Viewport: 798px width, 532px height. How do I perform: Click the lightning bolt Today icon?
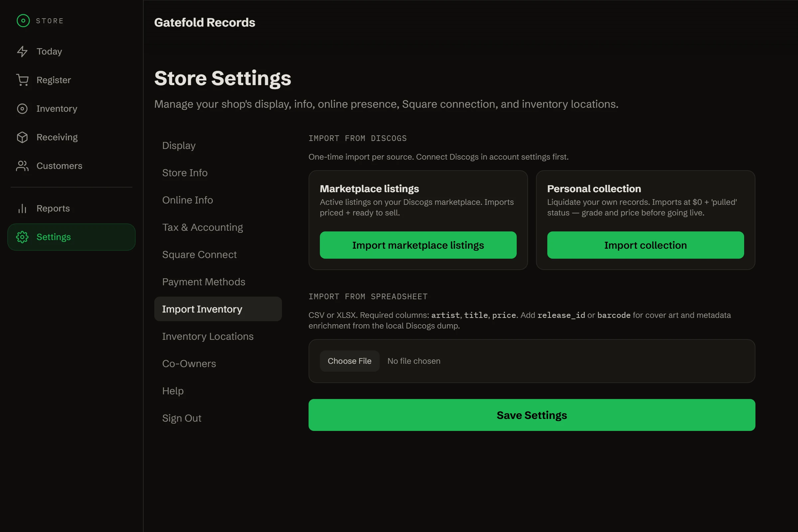22,52
